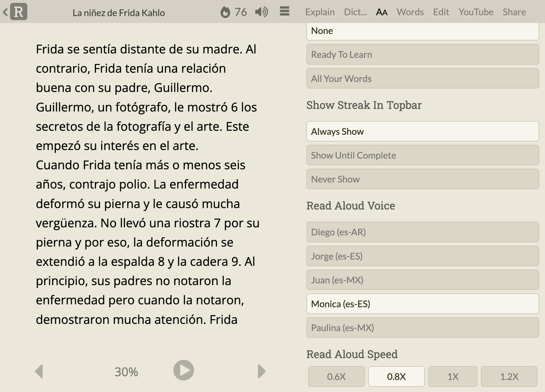This screenshot has height=392, width=545.
Task: Go to previous page arrow
Action: point(39,371)
